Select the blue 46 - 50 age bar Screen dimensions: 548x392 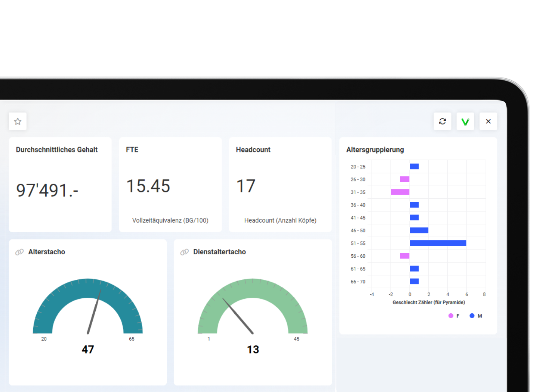pos(419,230)
